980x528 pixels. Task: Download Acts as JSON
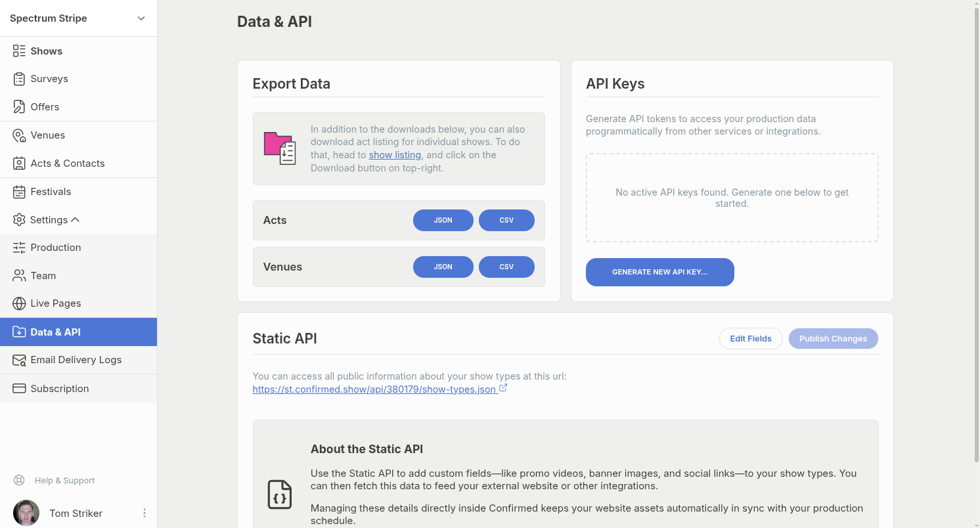click(x=443, y=221)
